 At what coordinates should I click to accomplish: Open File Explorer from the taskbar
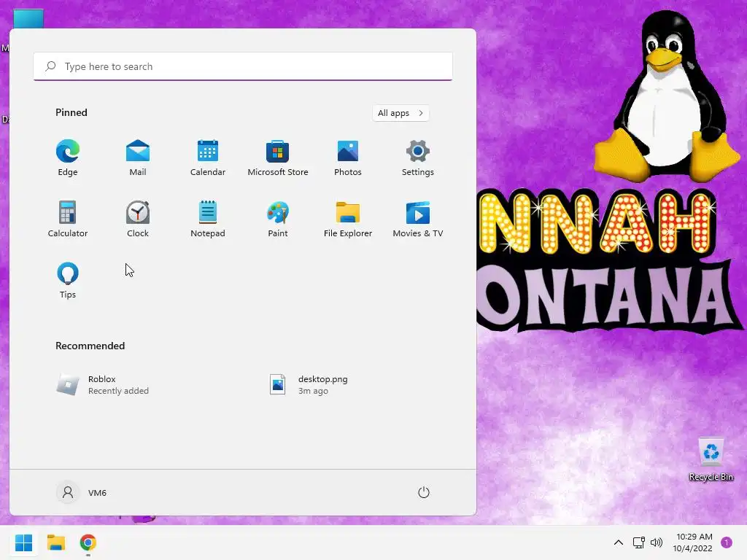pyautogui.click(x=55, y=542)
